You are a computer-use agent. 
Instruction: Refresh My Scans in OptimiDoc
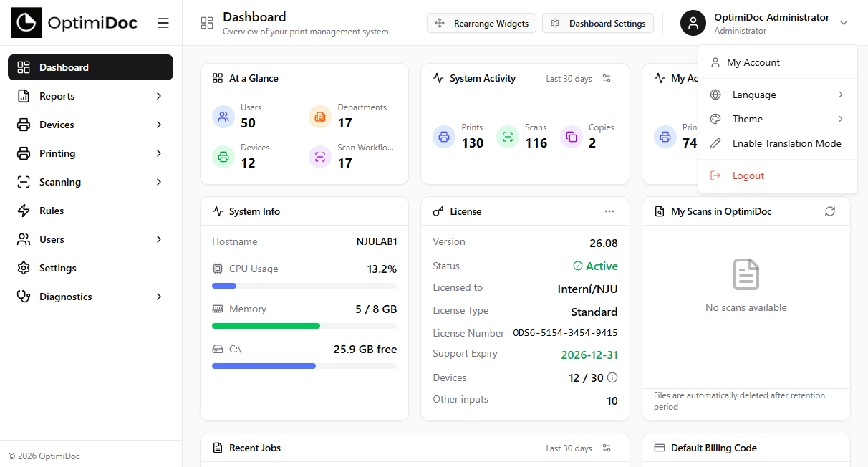pyautogui.click(x=830, y=211)
